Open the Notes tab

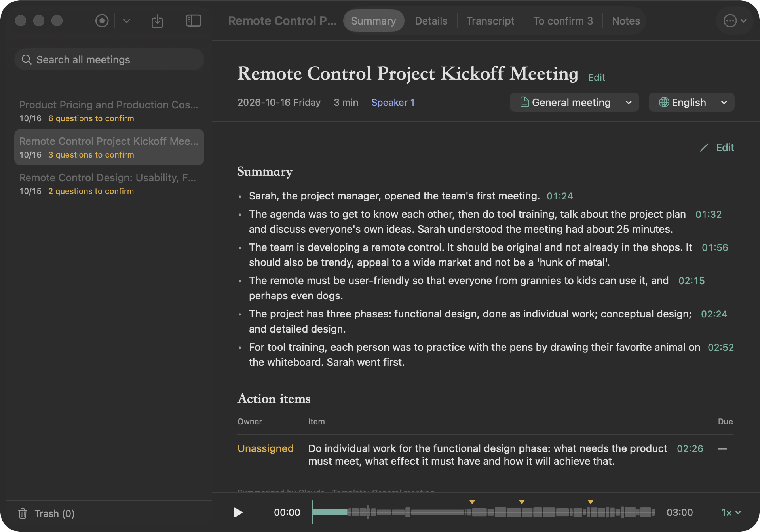pyautogui.click(x=626, y=21)
